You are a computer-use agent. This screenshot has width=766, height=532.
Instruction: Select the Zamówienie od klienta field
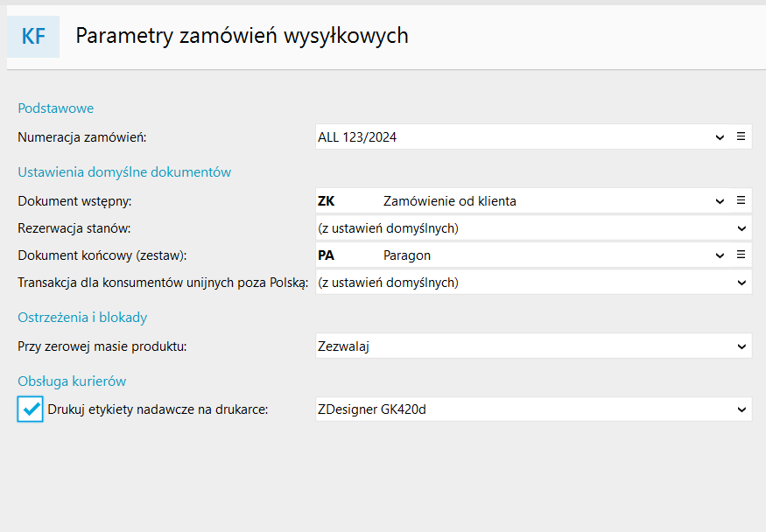pyautogui.click(x=525, y=201)
